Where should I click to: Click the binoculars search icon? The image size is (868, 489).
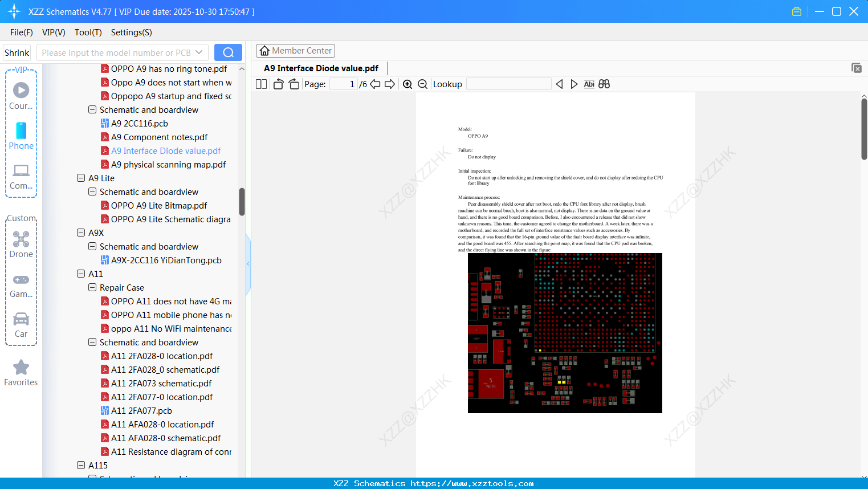[604, 84]
